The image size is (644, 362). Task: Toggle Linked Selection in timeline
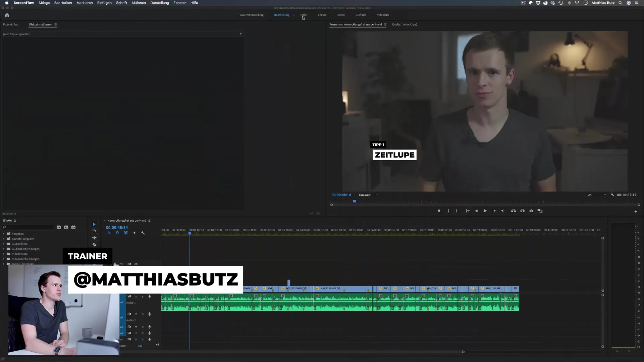pos(126,233)
